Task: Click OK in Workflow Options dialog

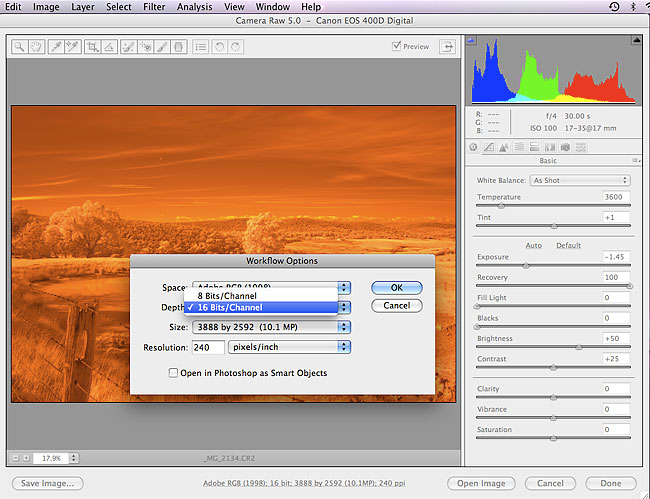Action: pyautogui.click(x=396, y=287)
